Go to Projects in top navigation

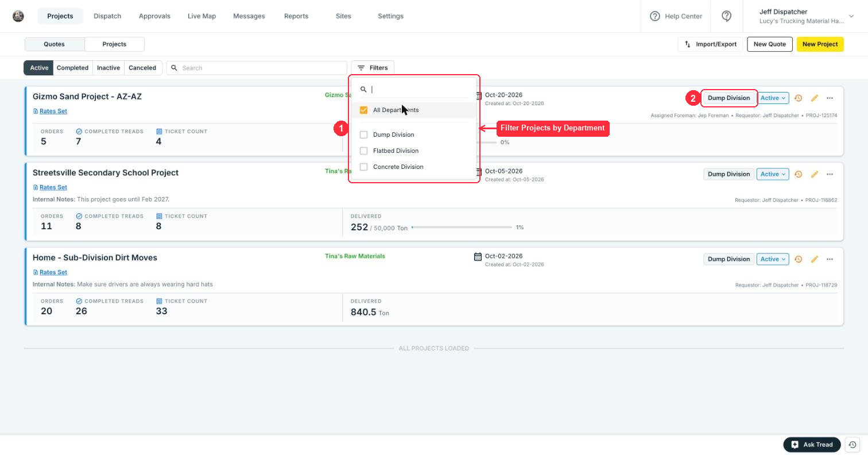pyautogui.click(x=60, y=16)
